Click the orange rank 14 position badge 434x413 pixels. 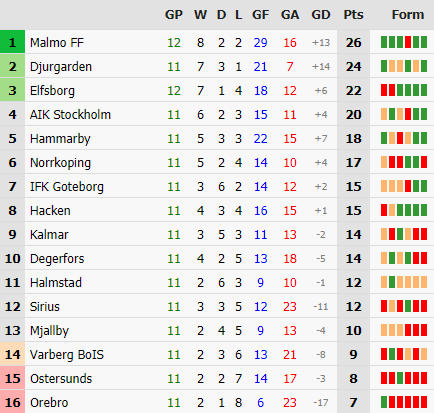pos(12,354)
